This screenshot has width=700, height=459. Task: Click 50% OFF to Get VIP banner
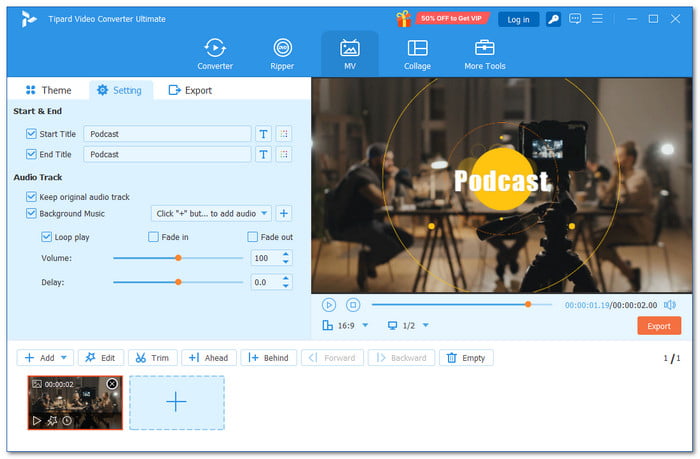pos(452,18)
